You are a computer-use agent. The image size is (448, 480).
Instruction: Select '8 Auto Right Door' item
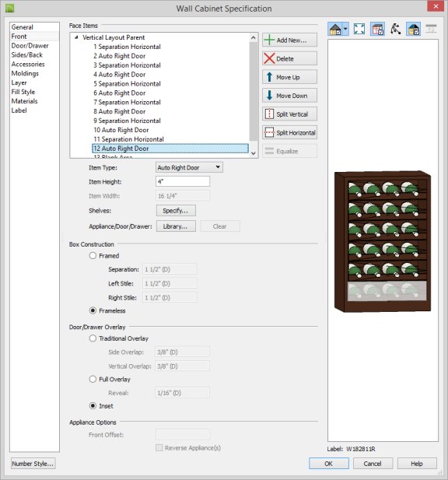pyautogui.click(x=119, y=111)
